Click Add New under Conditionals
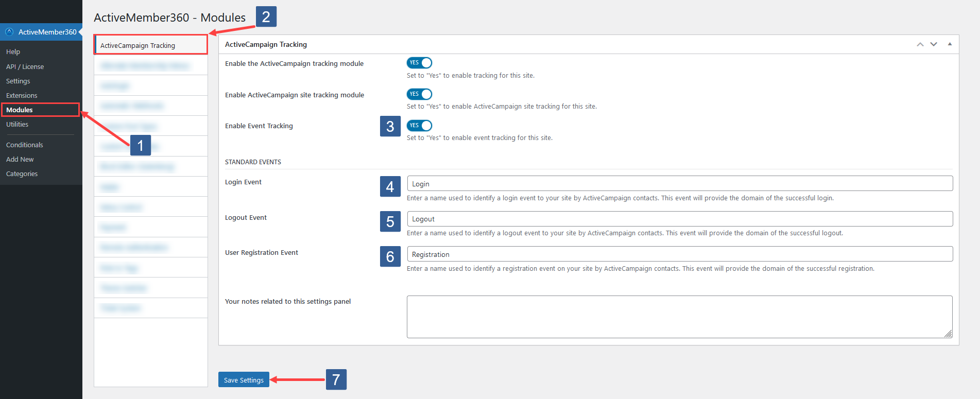980x399 pixels. pyautogui.click(x=20, y=159)
